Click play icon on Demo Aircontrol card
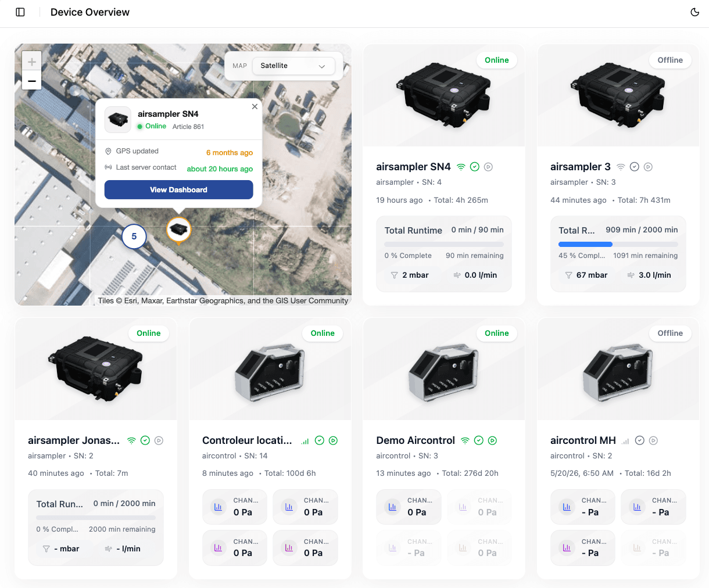The image size is (709, 588). click(493, 440)
